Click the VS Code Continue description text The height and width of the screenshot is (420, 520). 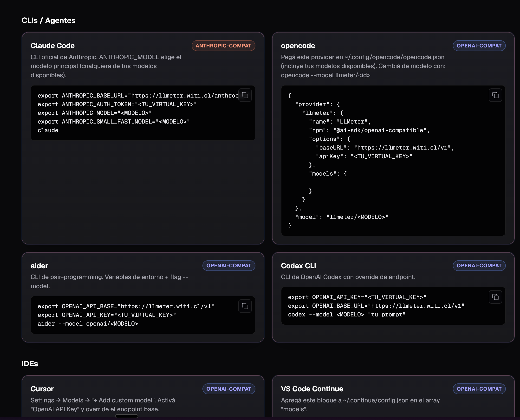pyautogui.click(x=360, y=405)
